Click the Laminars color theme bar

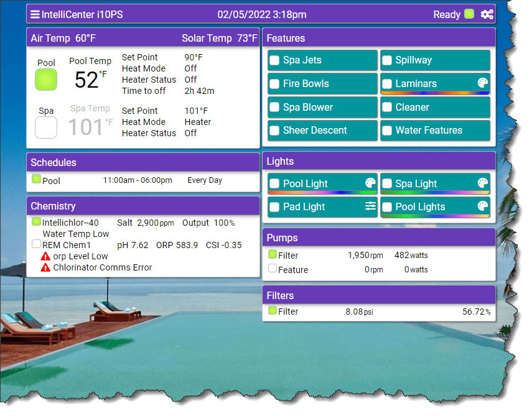tap(436, 93)
